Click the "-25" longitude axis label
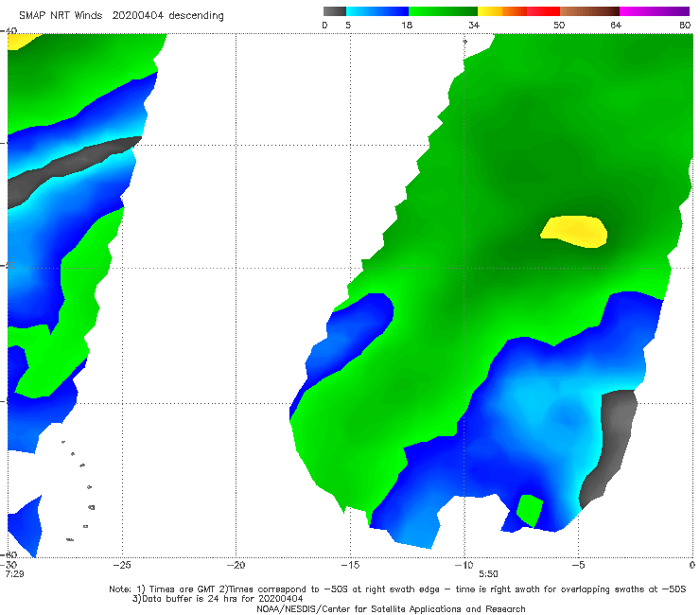This screenshot has height=615, width=700. 122,565
